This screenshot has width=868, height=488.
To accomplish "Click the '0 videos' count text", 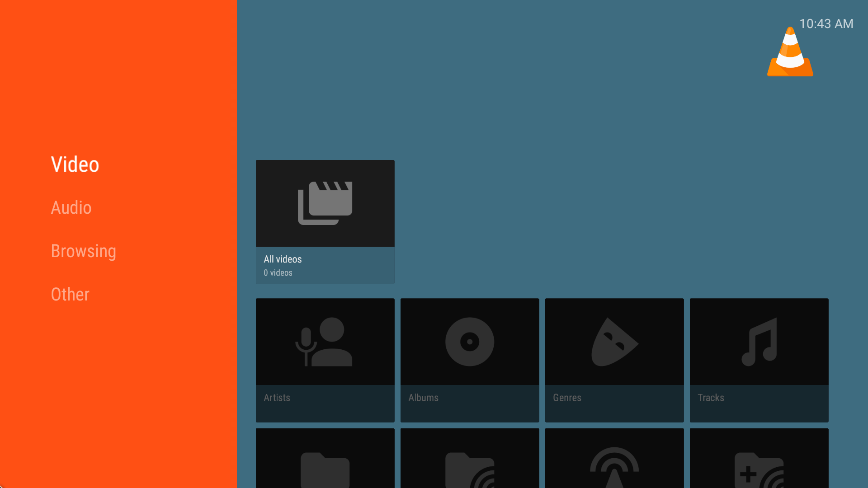I will pos(278,273).
